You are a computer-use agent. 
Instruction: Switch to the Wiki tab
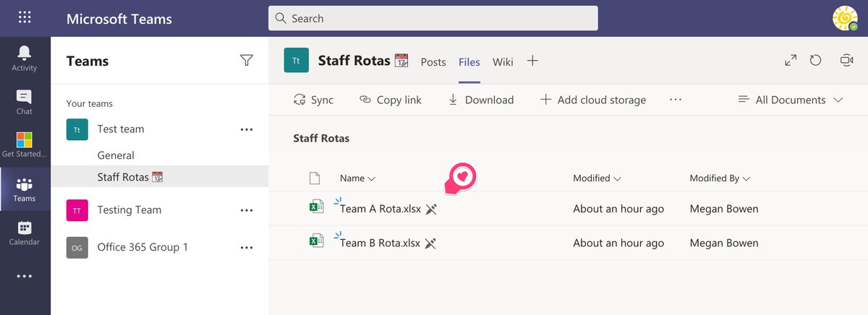click(x=503, y=62)
